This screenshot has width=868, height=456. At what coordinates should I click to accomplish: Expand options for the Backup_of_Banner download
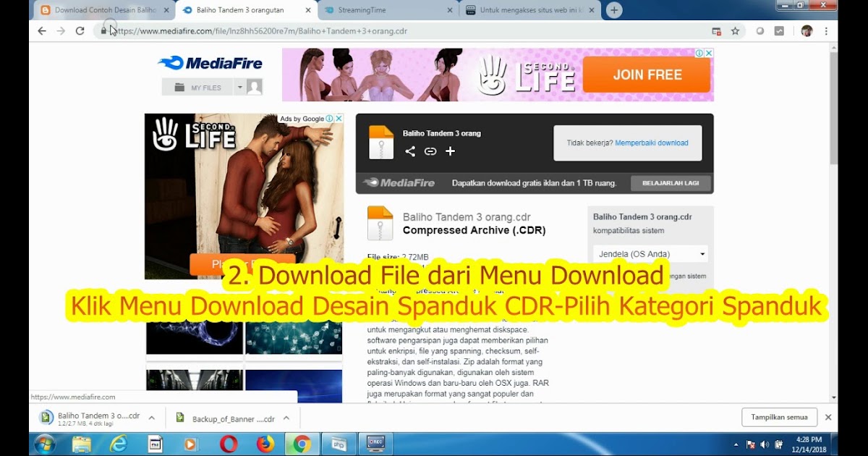point(286,418)
